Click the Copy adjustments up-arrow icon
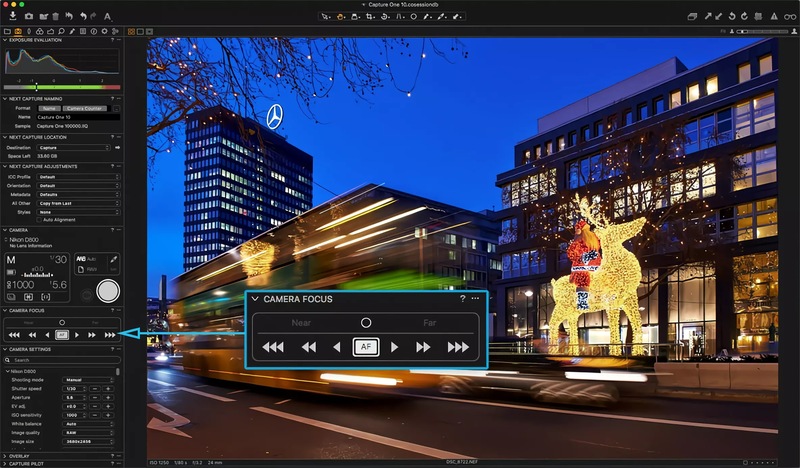800x468 pixels. pos(708,16)
